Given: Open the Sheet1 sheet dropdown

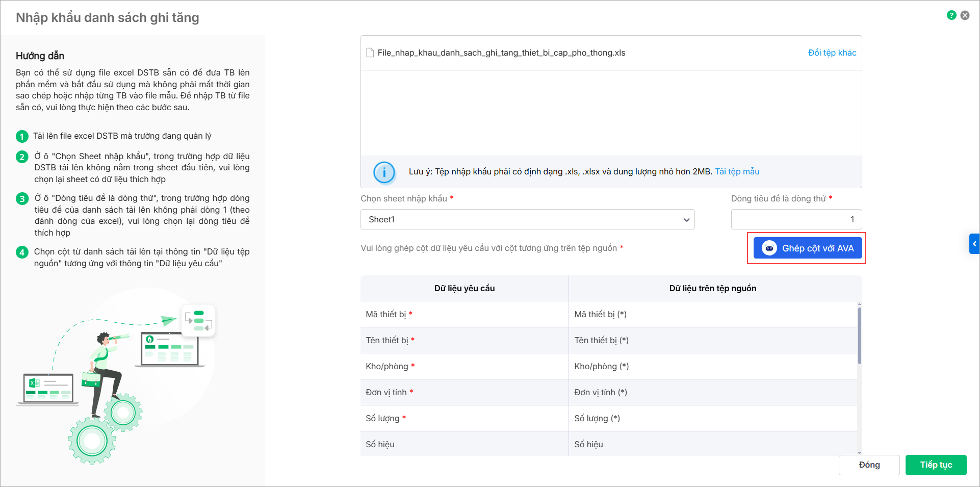Looking at the screenshot, I should 527,219.
